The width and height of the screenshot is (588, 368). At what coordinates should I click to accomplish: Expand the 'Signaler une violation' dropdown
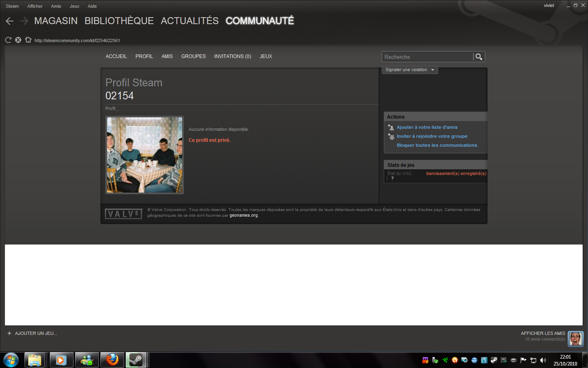[410, 70]
